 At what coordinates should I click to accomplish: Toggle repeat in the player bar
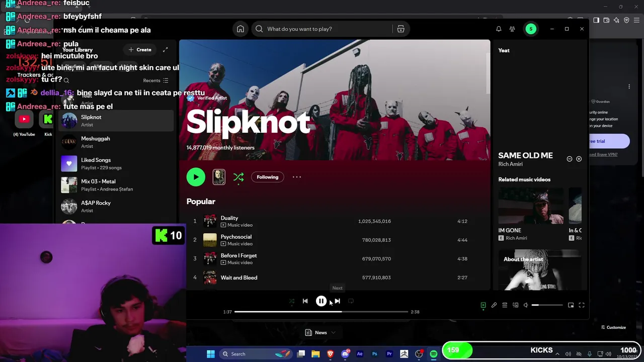point(351,301)
